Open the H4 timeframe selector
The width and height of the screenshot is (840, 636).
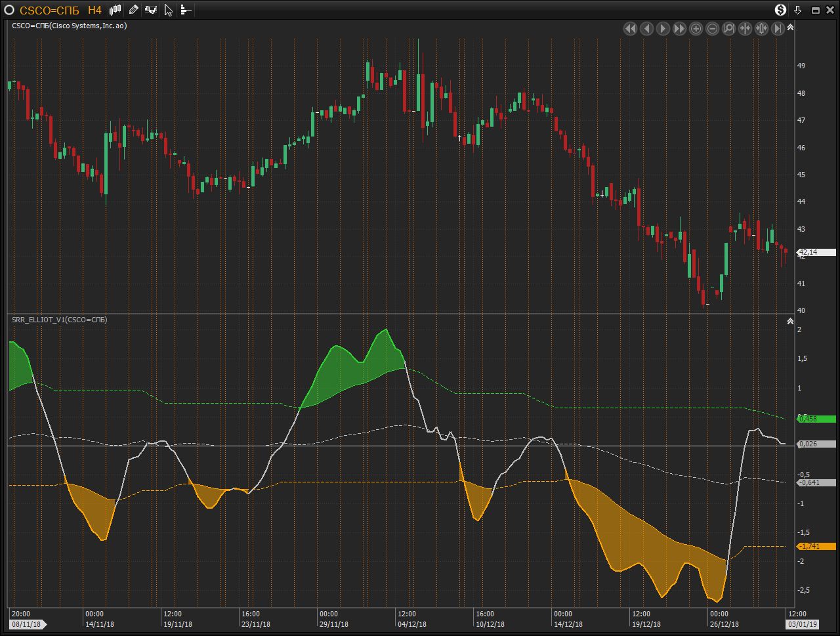click(x=94, y=10)
